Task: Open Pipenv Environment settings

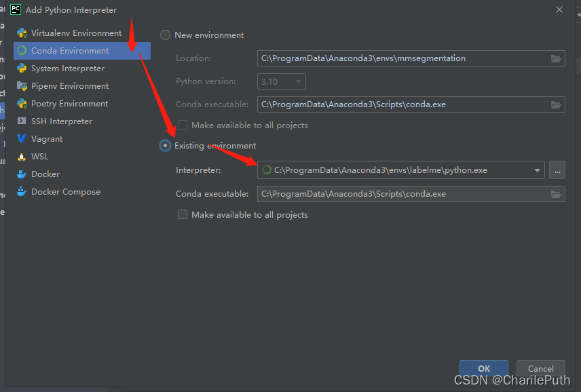Action: click(82, 86)
